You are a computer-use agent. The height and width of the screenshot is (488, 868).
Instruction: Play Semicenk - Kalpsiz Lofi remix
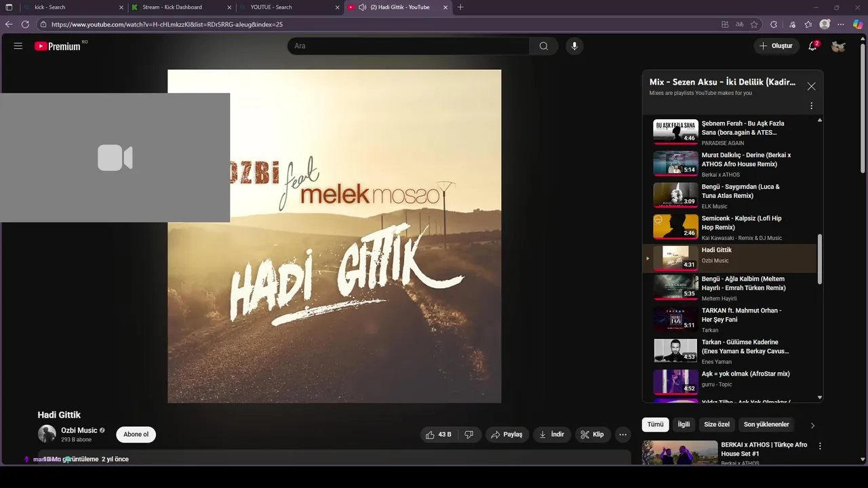(730, 228)
